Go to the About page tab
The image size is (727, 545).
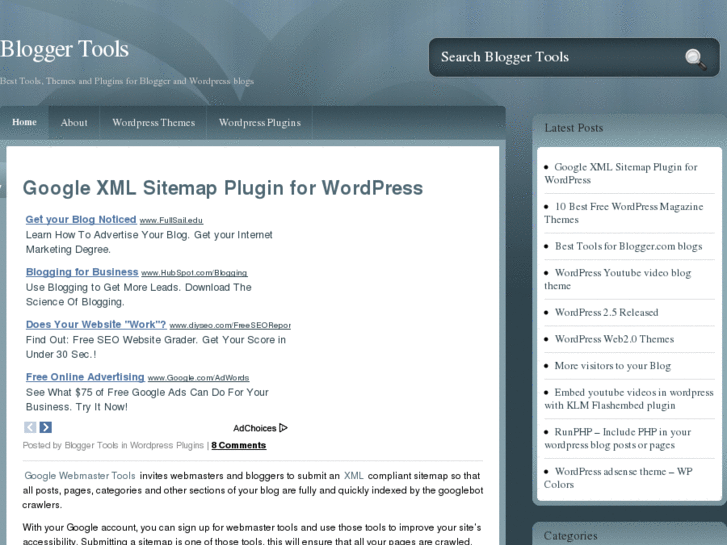click(74, 123)
